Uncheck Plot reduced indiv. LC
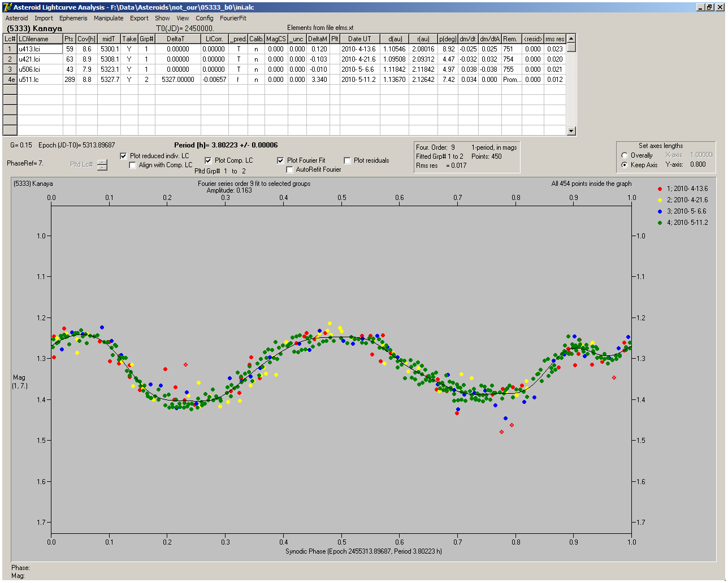The height and width of the screenshot is (583, 728). point(124,156)
